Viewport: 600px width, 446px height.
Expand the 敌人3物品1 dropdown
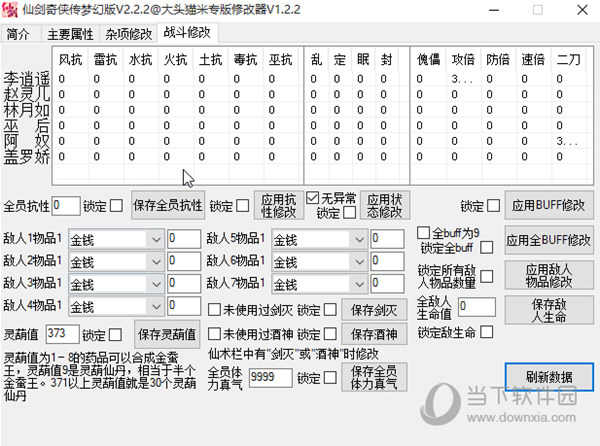pos(116,284)
